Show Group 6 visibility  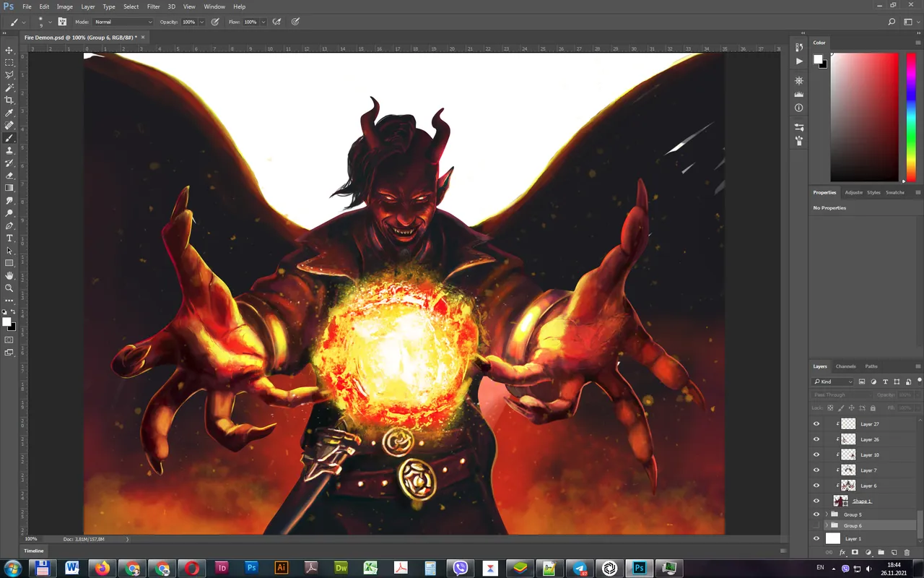pyautogui.click(x=816, y=525)
